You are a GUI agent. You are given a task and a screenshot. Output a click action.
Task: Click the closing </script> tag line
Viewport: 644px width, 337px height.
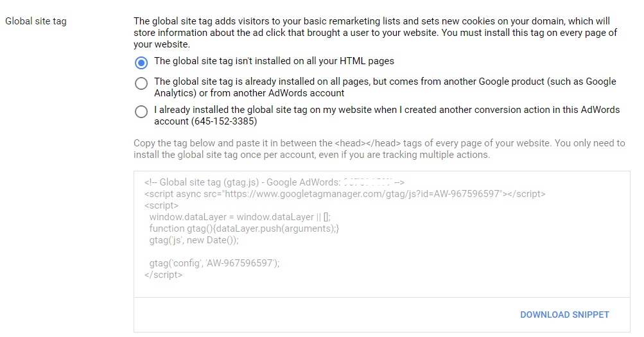click(164, 275)
